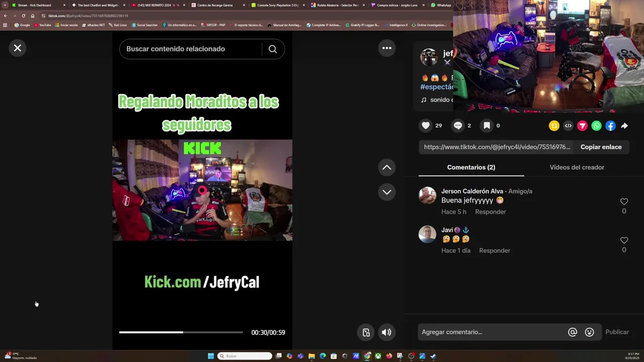Open Firefox from taskbar
This screenshot has height=362, width=644.
tap(389, 356)
